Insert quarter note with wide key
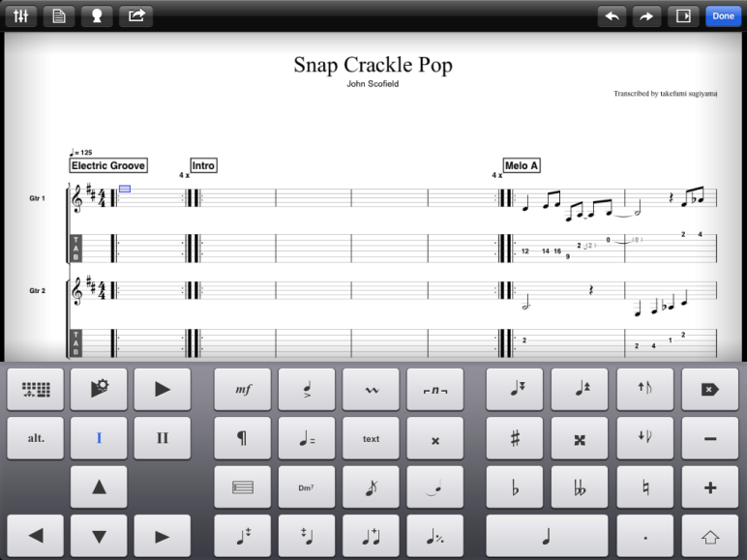This screenshot has width=747, height=560. tap(547, 536)
